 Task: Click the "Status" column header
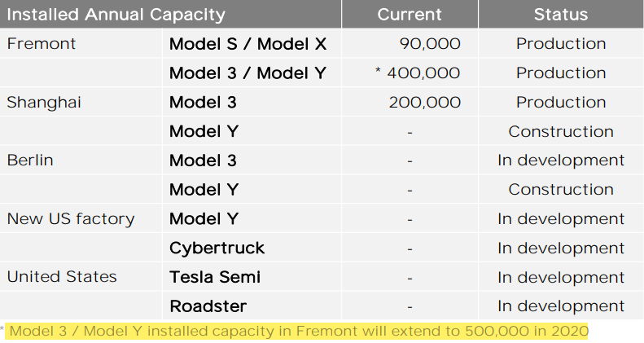tap(561, 15)
